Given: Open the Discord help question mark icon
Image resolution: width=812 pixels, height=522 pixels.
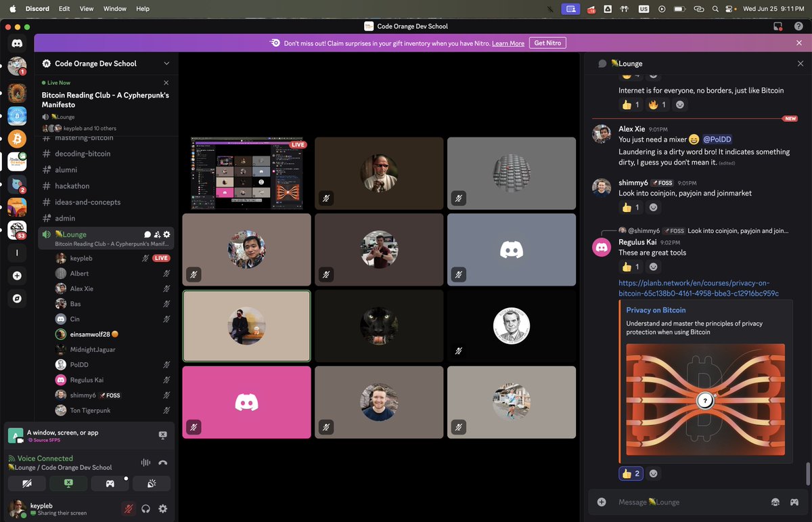Looking at the screenshot, I should [797, 26].
